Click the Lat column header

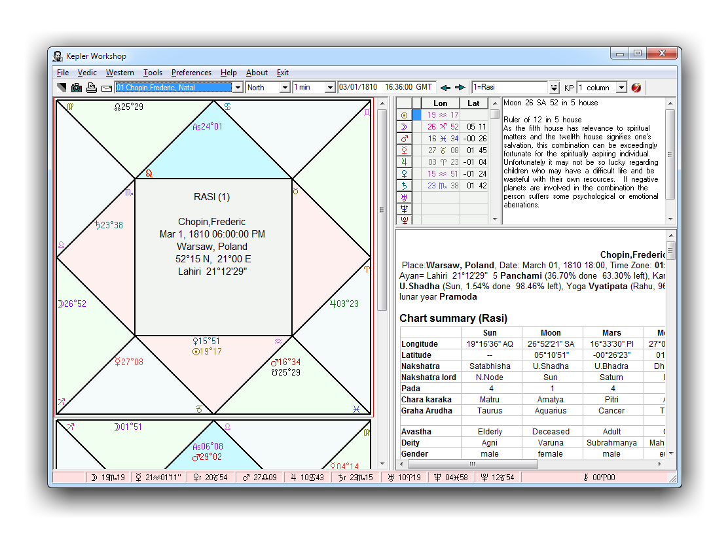point(473,103)
